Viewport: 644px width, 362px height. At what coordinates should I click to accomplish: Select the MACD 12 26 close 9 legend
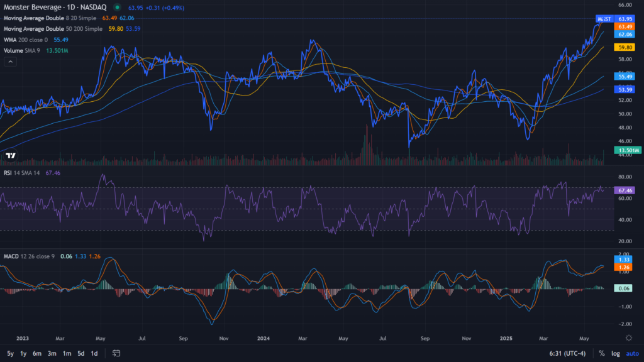point(29,256)
